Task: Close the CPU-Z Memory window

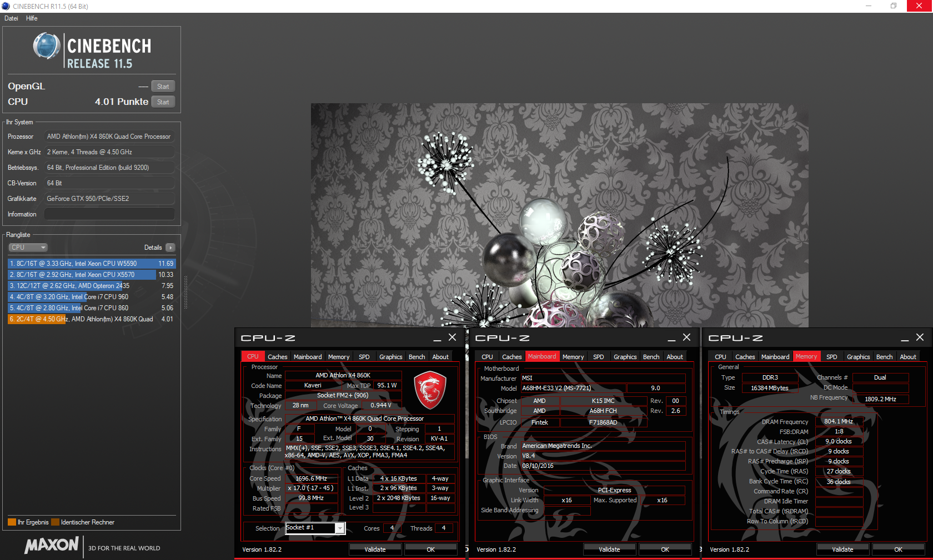Action: 920,337
